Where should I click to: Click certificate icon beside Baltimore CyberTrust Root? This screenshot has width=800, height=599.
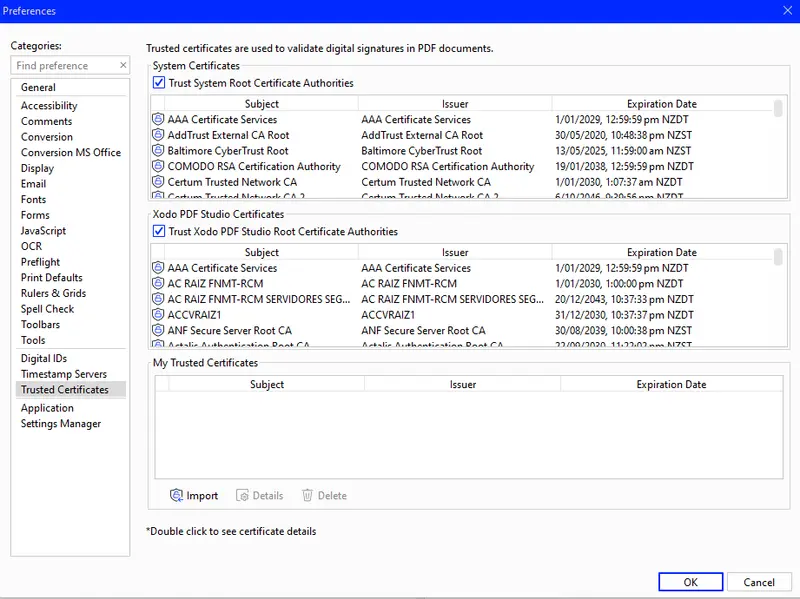pos(158,151)
